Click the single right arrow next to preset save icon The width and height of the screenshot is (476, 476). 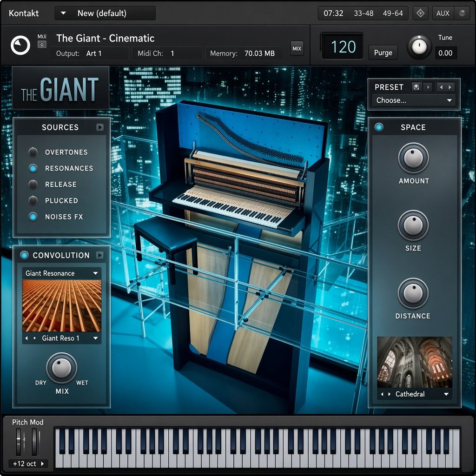pos(428,87)
